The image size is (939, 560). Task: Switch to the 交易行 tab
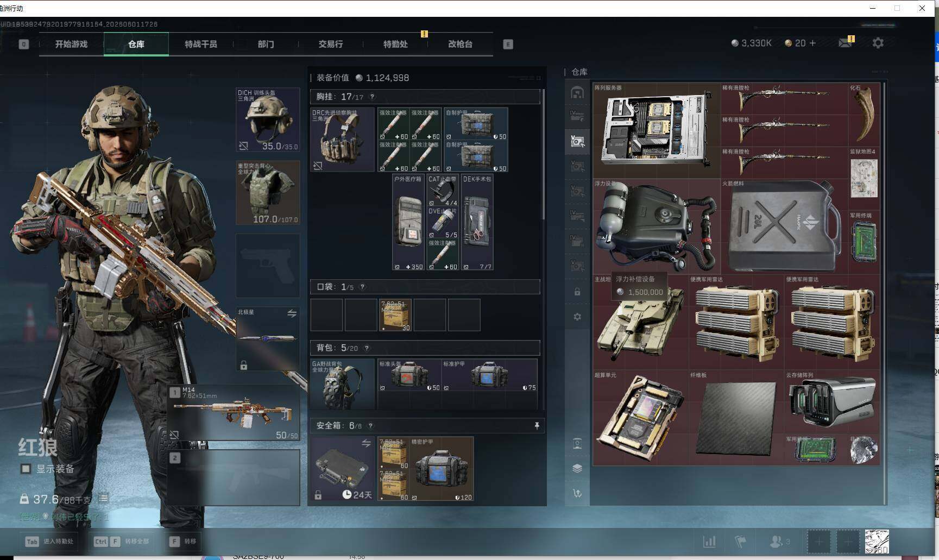coord(330,44)
